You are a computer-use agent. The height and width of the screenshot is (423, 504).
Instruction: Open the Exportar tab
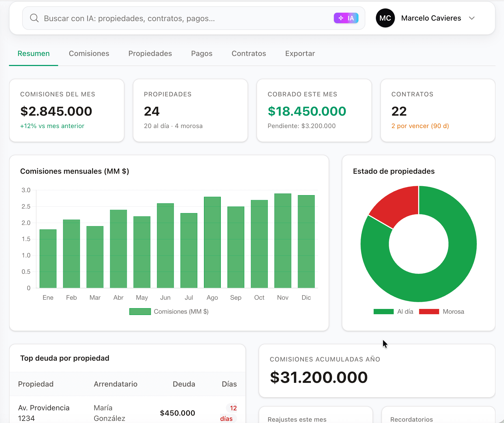click(300, 54)
